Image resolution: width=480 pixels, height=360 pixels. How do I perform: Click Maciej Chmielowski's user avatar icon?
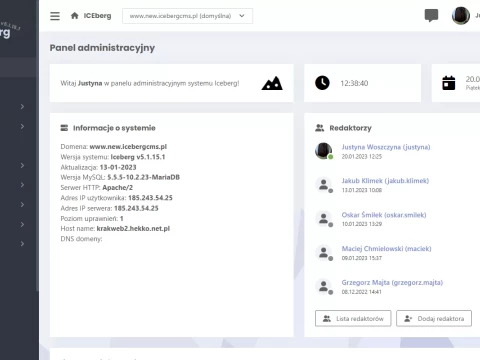coord(323,252)
